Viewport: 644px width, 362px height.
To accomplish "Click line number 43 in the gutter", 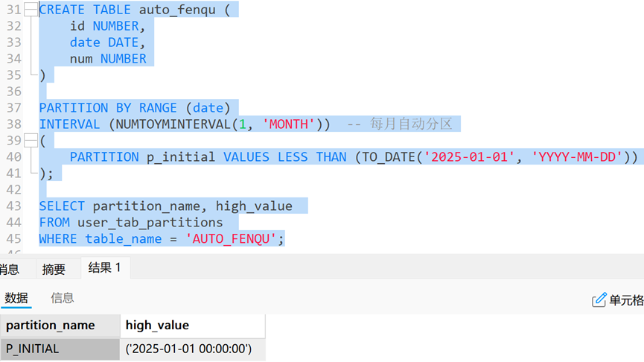I will pyautogui.click(x=13, y=206).
